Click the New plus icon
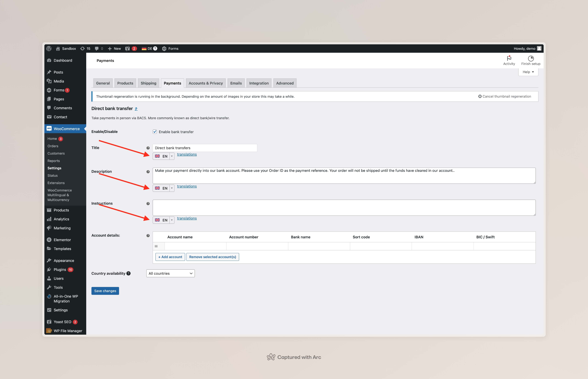588x379 pixels. click(110, 49)
